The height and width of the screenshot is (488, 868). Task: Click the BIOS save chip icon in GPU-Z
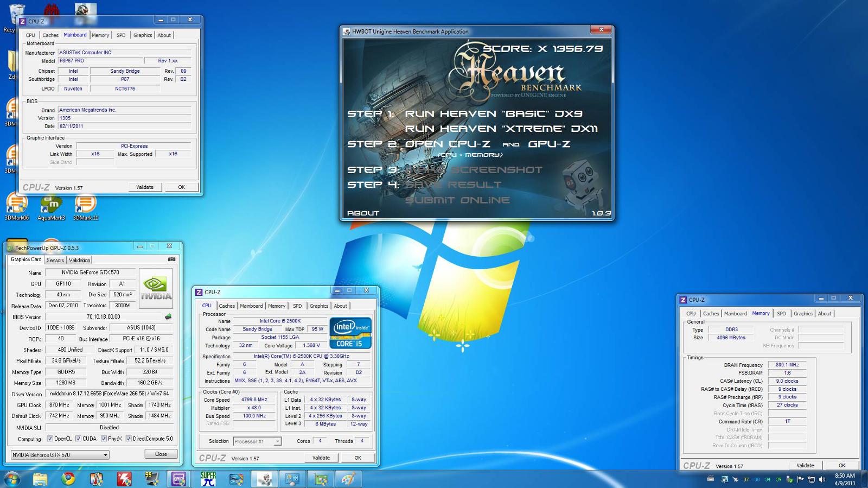click(168, 316)
